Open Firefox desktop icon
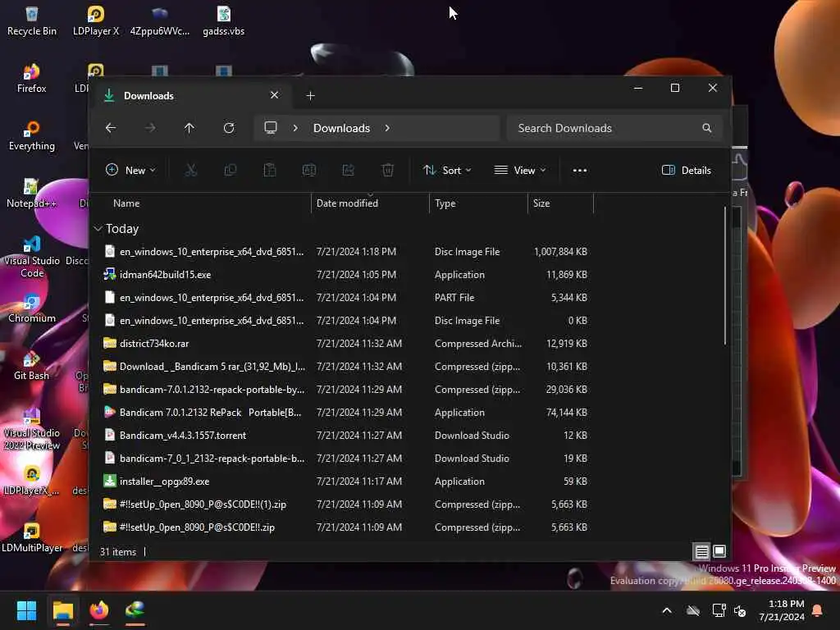 (x=32, y=78)
